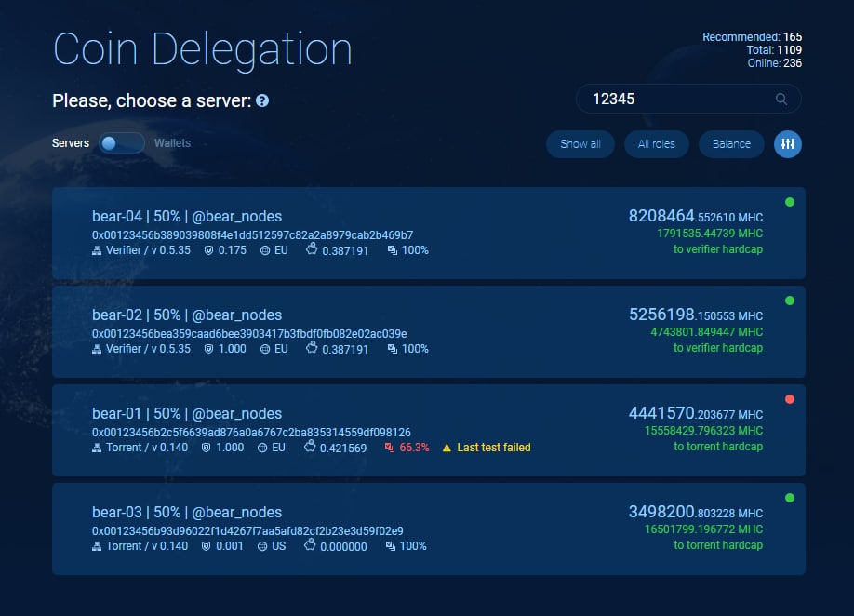Click 15558429.796323 MHC hardcap remainder
The width and height of the screenshot is (854, 616).
click(x=703, y=430)
